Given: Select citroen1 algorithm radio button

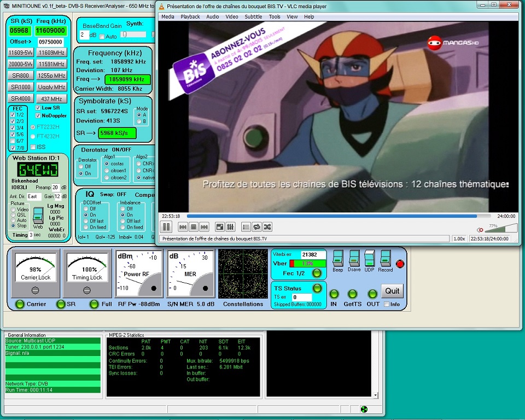Looking at the screenshot, I should pos(107,171).
